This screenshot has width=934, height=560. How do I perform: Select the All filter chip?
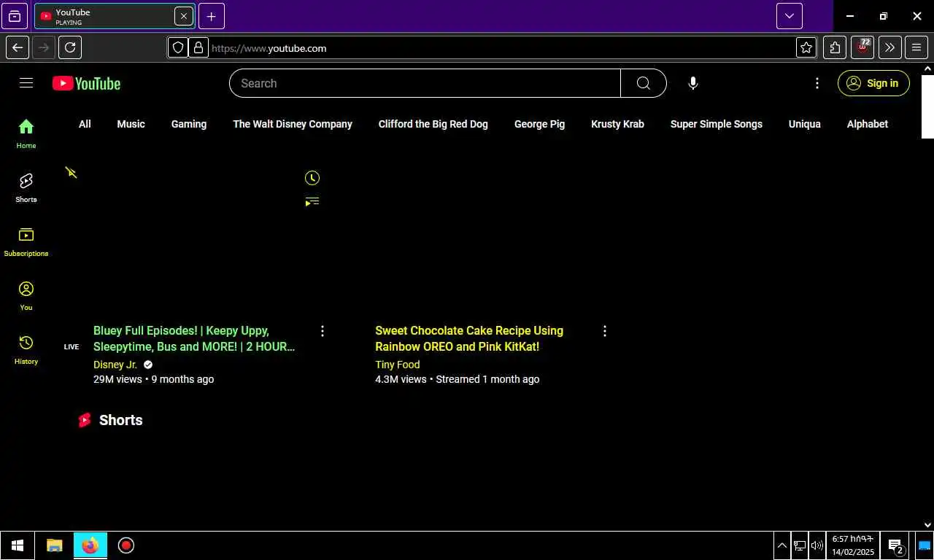[85, 124]
